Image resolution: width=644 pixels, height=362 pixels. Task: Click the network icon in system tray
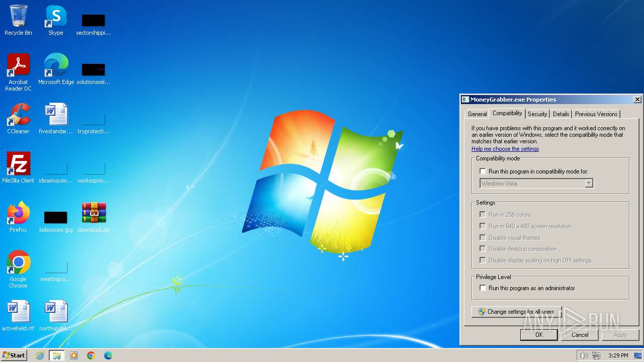click(x=596, y=355)
